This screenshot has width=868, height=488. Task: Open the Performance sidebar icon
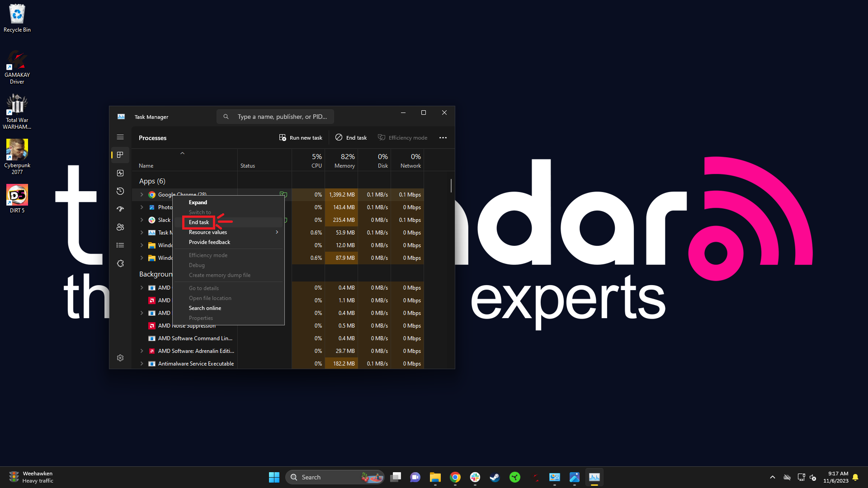[120, 173]
